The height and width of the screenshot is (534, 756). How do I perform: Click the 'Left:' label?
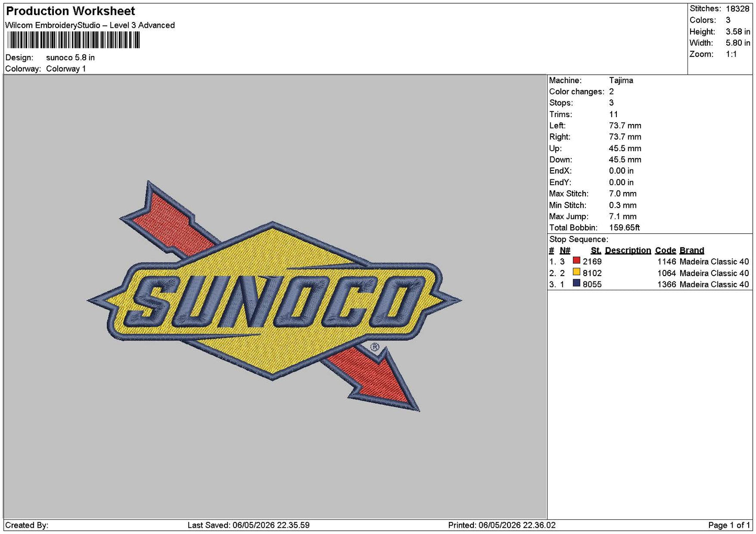pos(557,126)
